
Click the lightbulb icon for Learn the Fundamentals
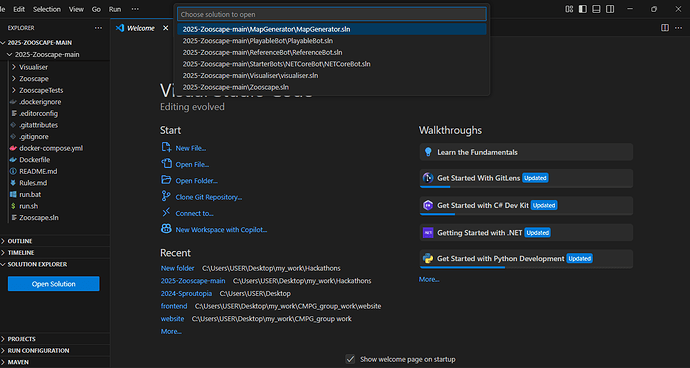(x=428, y=152)
